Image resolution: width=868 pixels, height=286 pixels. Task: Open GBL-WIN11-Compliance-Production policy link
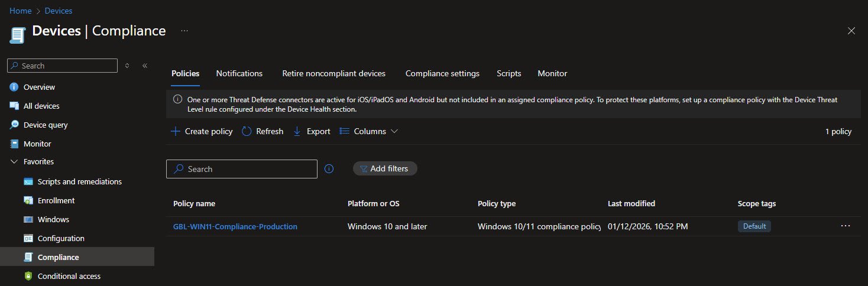(235, 226)
